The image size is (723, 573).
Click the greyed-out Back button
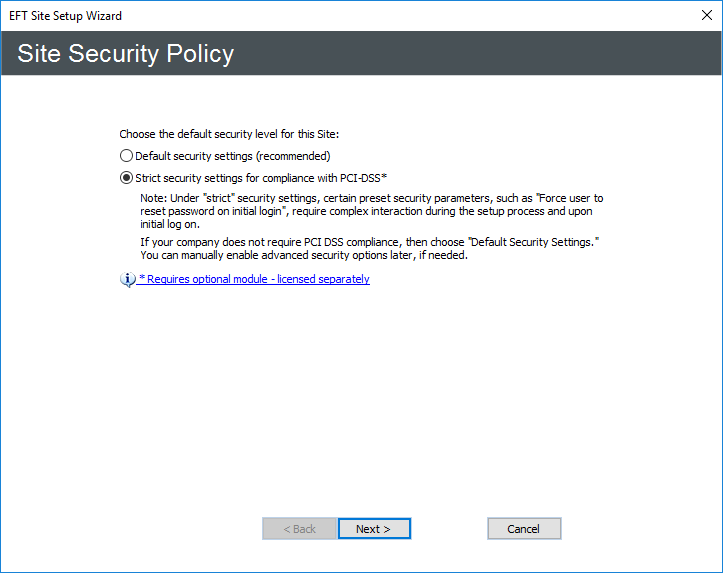click(299, 529)
